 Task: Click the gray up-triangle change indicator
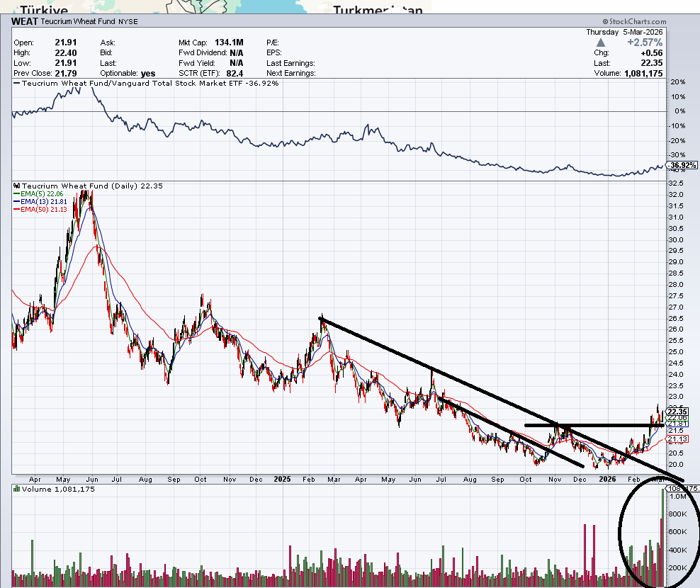pos(600,43)
